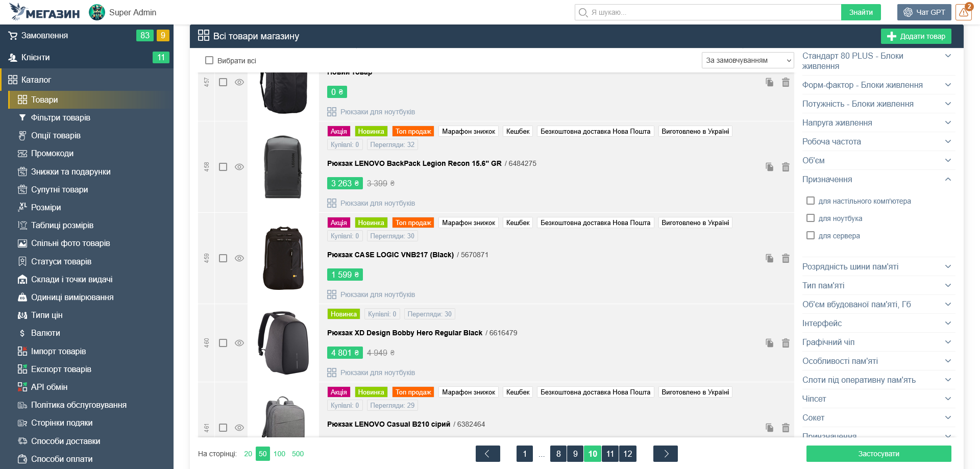
Task: Apply filters with the Застосувати button
Action: [879, 454]
